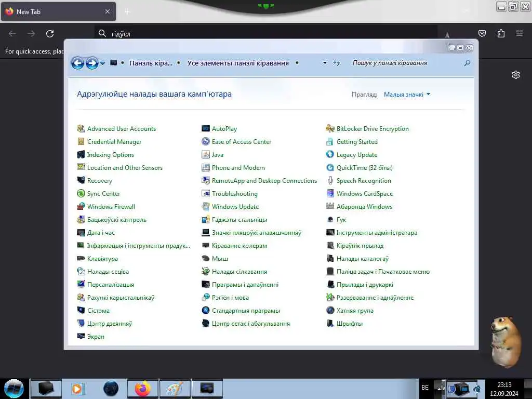
Task: Expand the recent pages arrow beside Forward
Action: 102,63
